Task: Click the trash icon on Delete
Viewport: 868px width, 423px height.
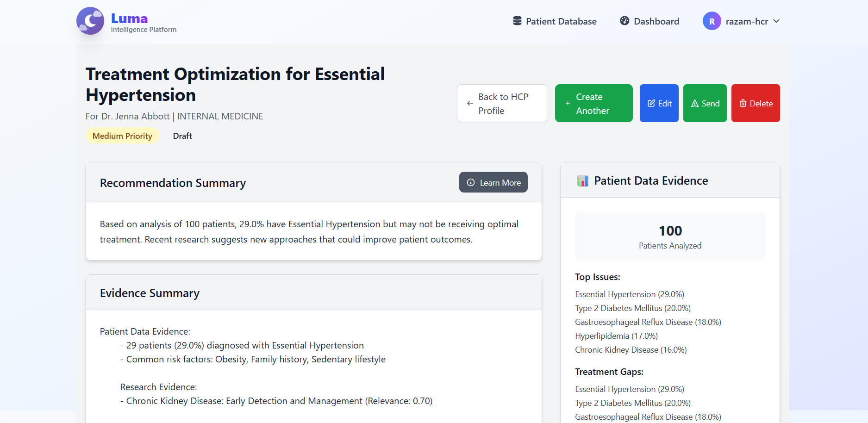Action: click(x=743, y=104)
